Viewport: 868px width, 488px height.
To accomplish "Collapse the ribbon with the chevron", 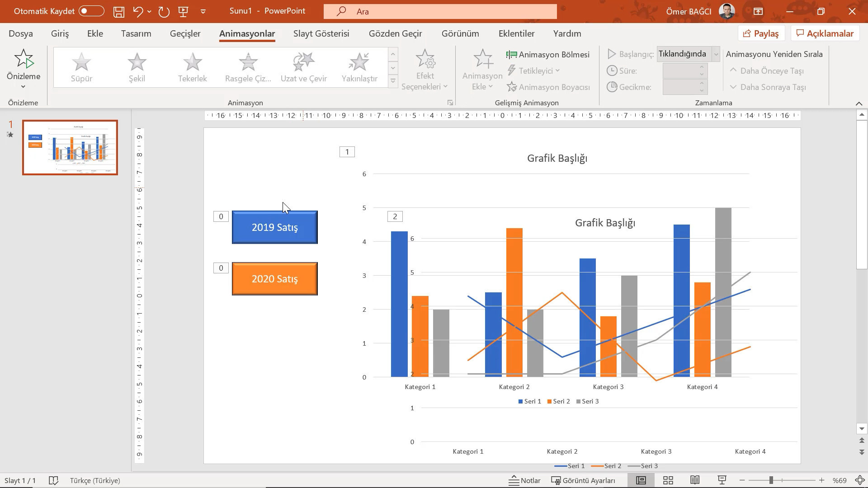I will (x=859, y=103).
